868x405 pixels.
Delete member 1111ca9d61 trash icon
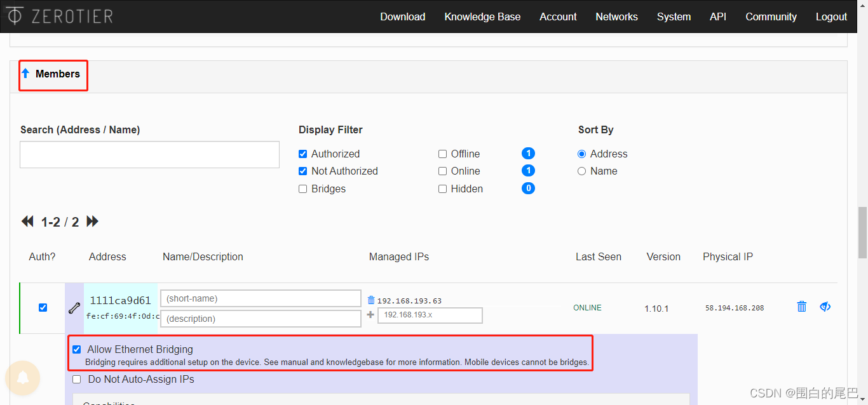click(802, 307)
